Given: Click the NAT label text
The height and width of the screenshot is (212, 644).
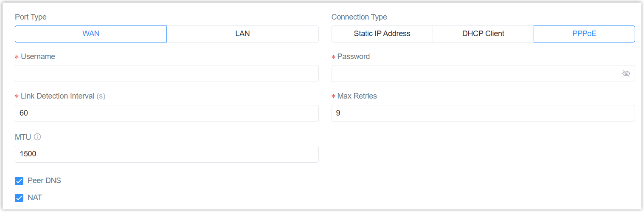Looking at the screenshot, I should [x=35, y=198].
